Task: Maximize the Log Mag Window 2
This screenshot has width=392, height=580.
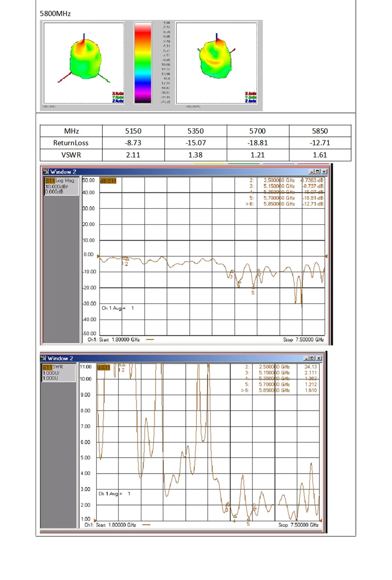Action: point(318,172)
